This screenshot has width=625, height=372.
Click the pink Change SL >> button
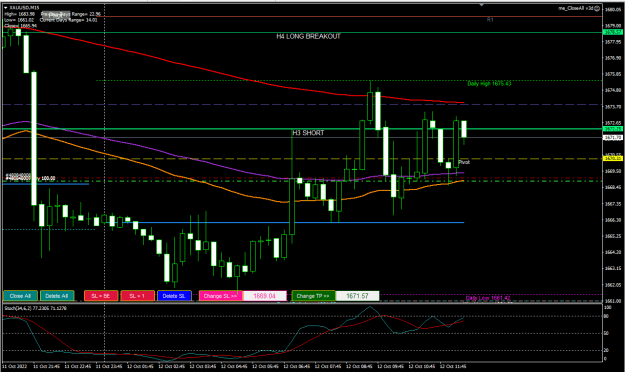tap(220, 296)
